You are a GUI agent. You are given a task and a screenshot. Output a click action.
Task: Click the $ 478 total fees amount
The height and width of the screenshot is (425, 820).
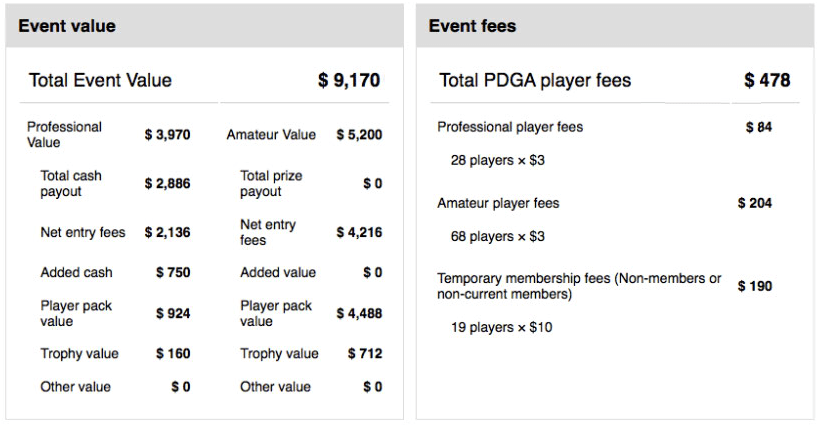[x=767, y=81]
